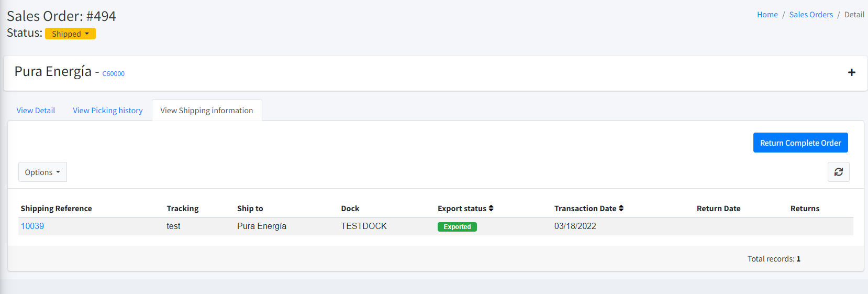Click the refresh icon button

click(x=838, y=172)
